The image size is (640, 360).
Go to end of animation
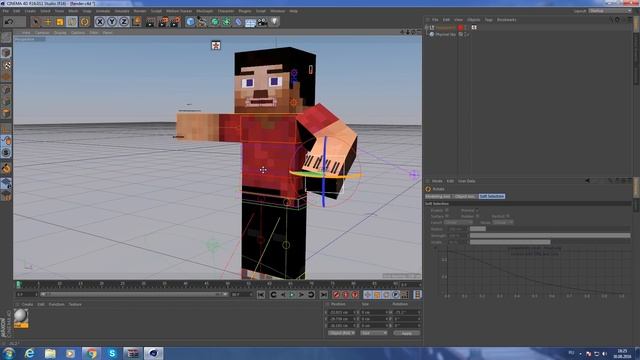[x=324, y=295]
